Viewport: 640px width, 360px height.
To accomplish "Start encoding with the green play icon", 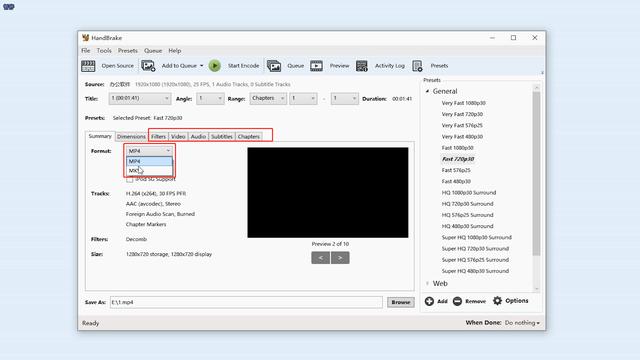I will tap(215, 66).
